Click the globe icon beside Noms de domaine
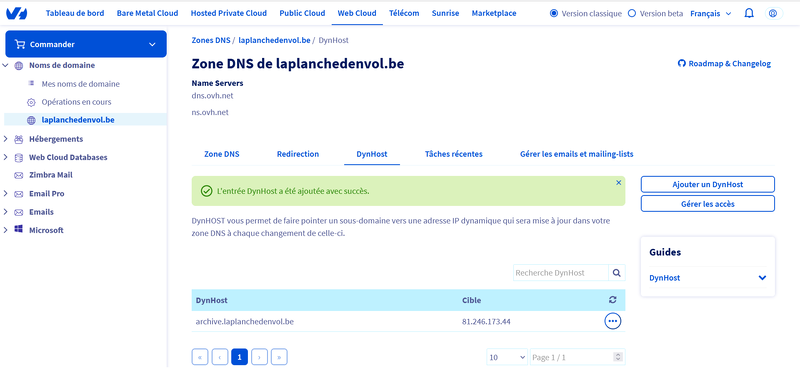The width and height of the screenshot is (800, 381). [19, 66]
